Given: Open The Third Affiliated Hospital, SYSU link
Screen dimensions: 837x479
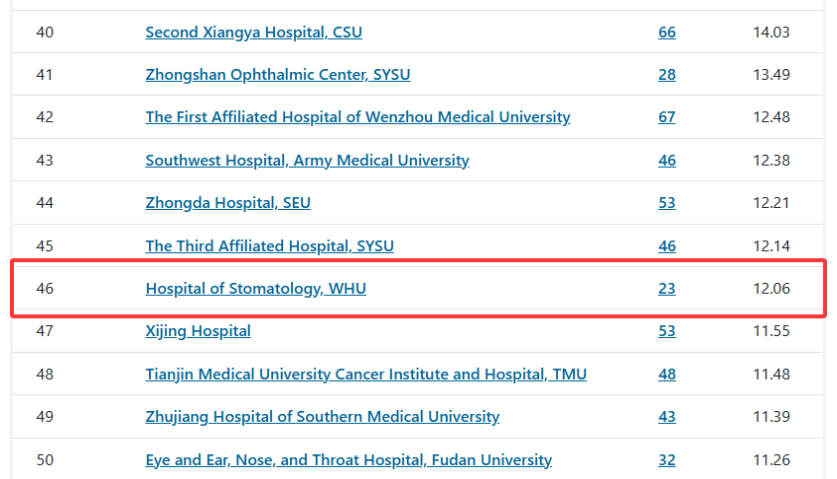Looking at the screenshot, I should [270, 246].
